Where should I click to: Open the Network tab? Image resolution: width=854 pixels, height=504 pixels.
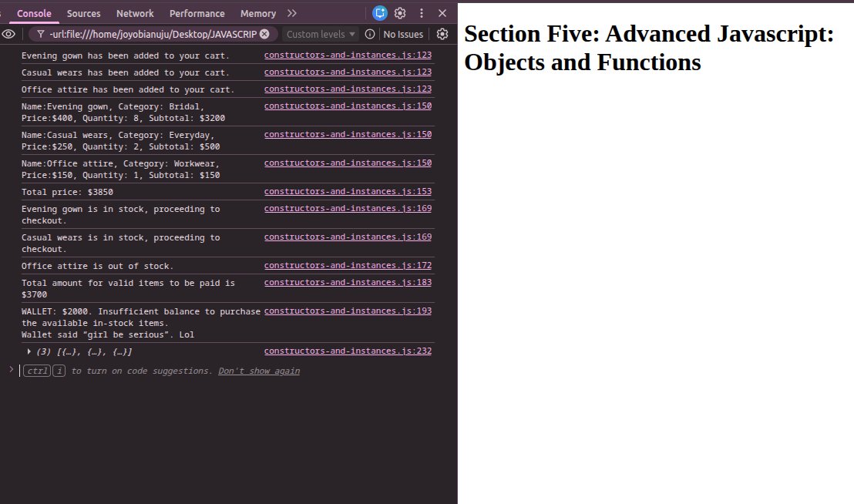pyautogui.click(x=135, y=14)
